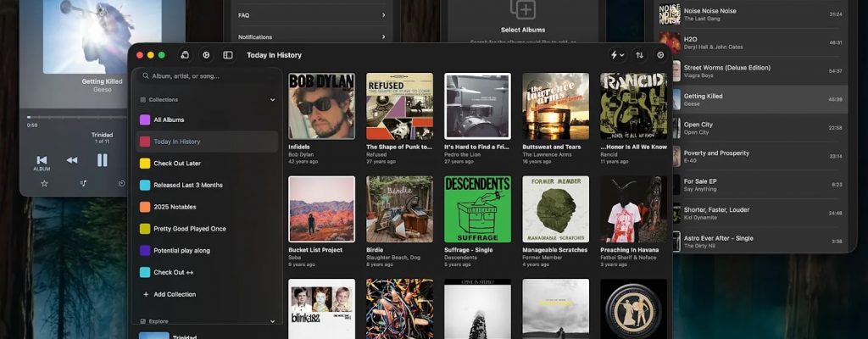868x339 pixels.
Task: Click the play circle toolbar icon
Action: pyautogui.click(x=206, y=55)
